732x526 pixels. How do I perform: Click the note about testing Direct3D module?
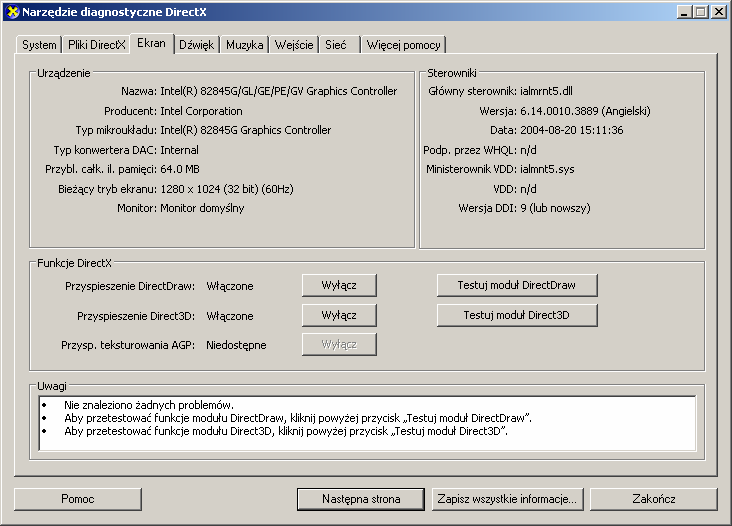[x=286, y=431]
